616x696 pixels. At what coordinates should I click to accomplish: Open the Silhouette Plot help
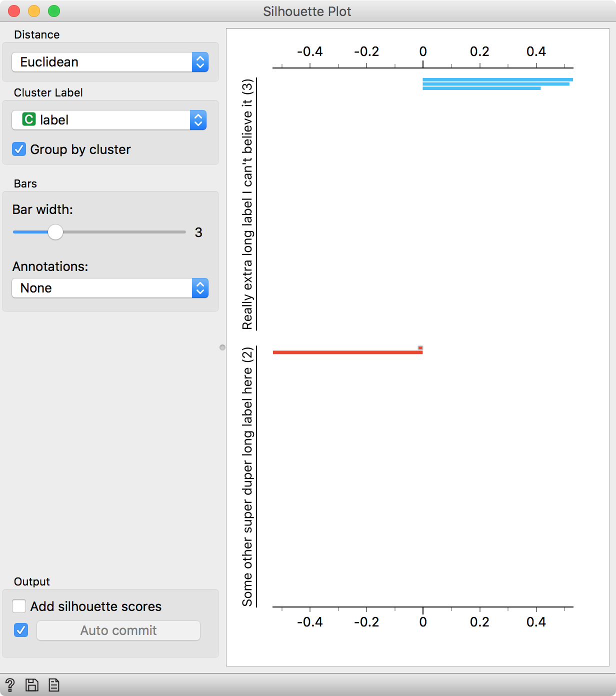click(11, 684)
